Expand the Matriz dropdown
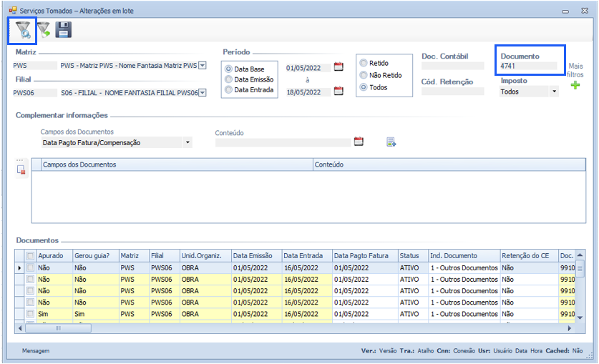The image size is (599, 364). tap(202, 65)
